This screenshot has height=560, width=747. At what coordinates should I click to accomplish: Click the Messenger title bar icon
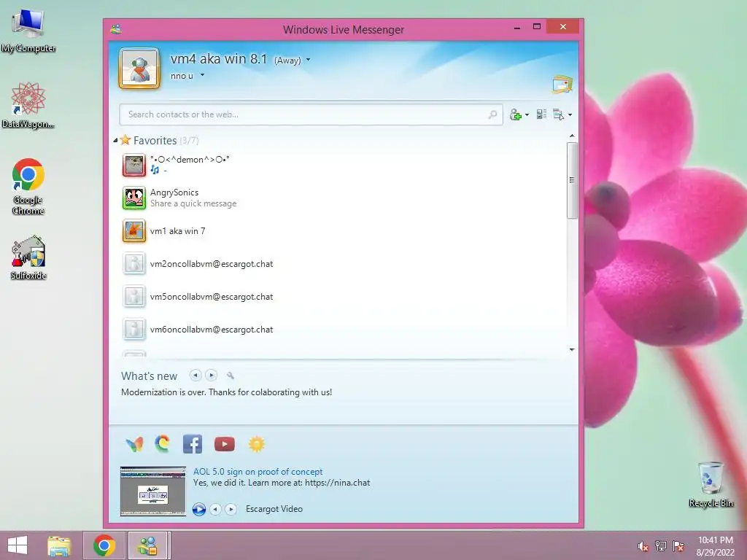[x=116, y=29]
